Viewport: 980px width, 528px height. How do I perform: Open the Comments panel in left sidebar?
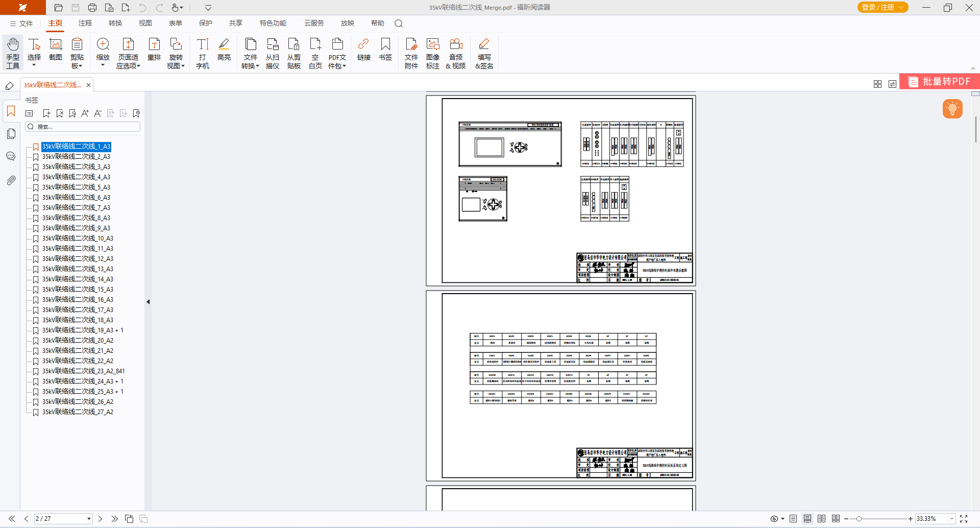coord(11,156)
